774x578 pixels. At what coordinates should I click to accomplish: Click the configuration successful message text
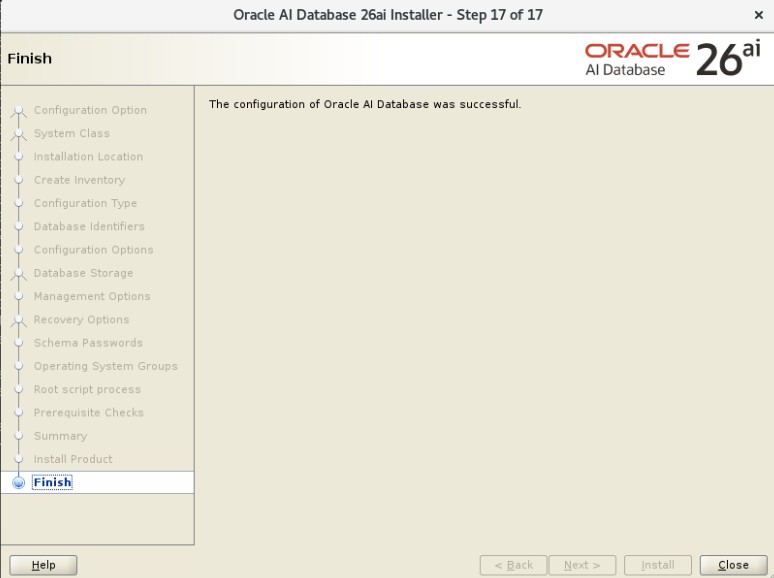(x=365, y=104)
